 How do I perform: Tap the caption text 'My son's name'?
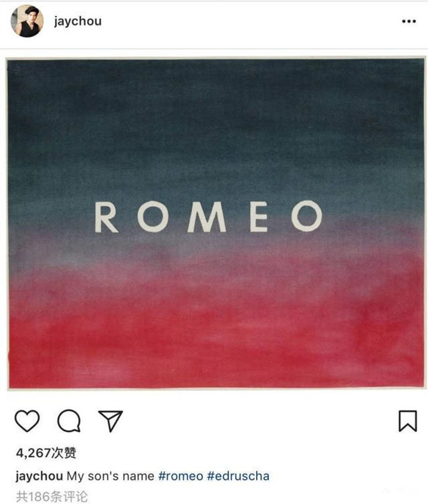click(x=110, y=476)
